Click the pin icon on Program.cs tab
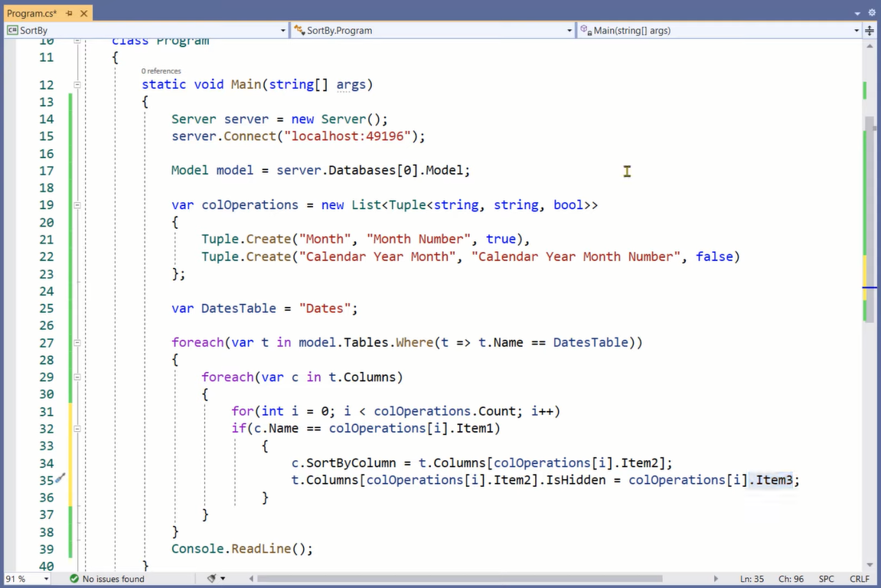This screenshot has height=588, width=881. pyautogui.click(x=69, y=14)
